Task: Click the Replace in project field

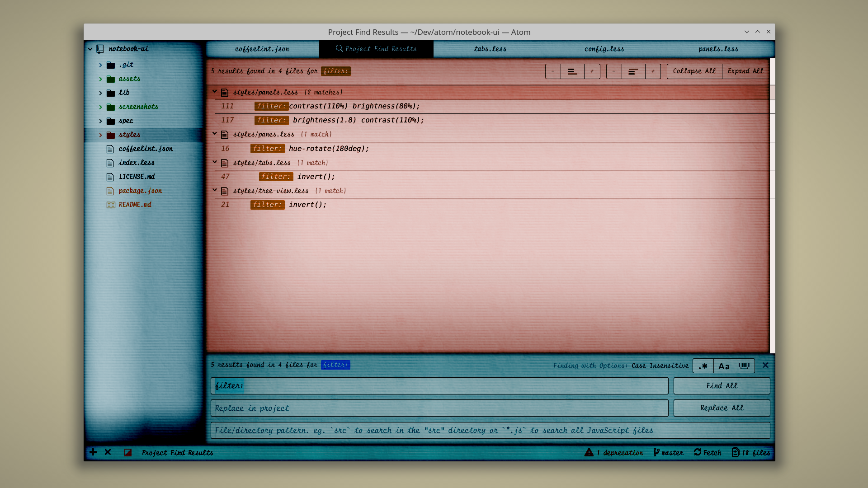Action: pyautogui.click(x=439, y=408)
